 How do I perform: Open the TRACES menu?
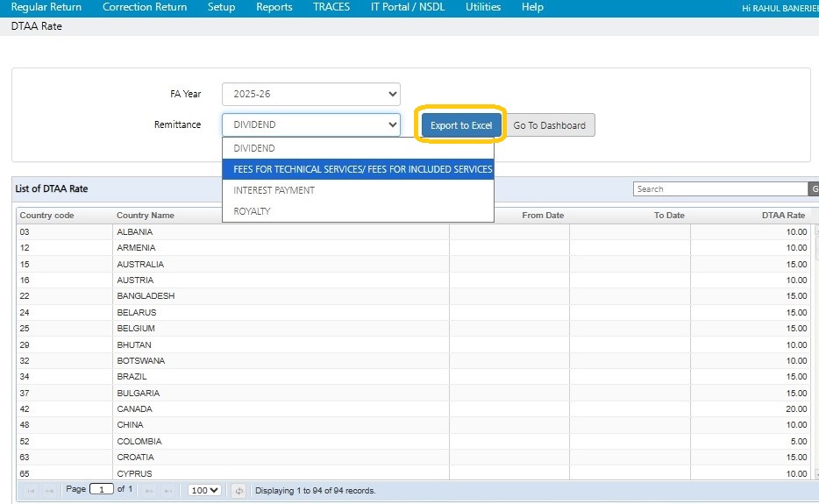[331, 7]
